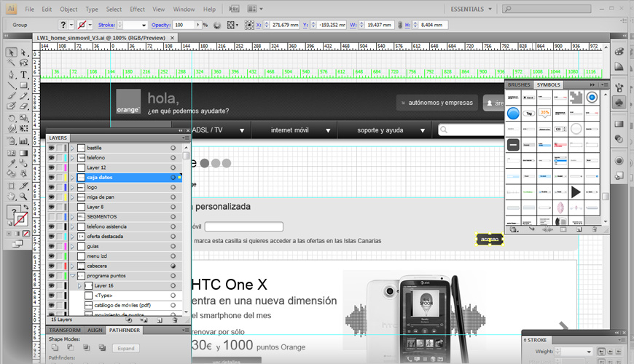
Task: Select the Paintbrush tool
Action: coord(12,96)
